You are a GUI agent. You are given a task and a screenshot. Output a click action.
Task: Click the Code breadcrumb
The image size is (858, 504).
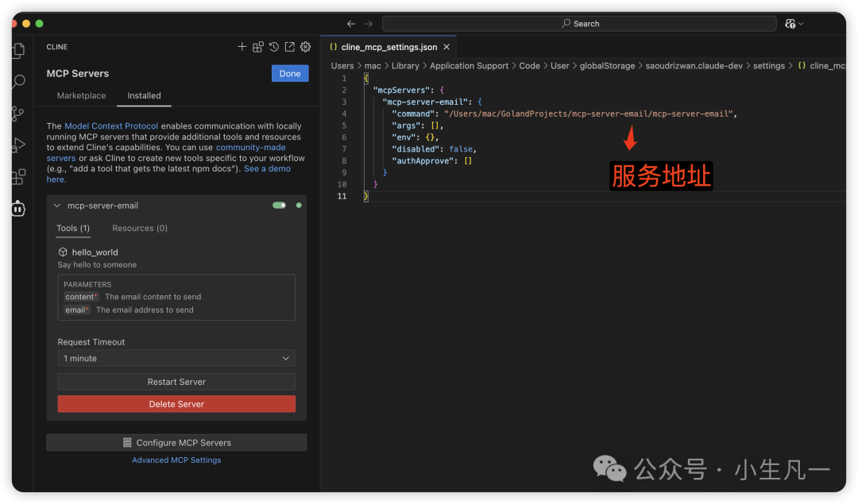tap(529, 66)
